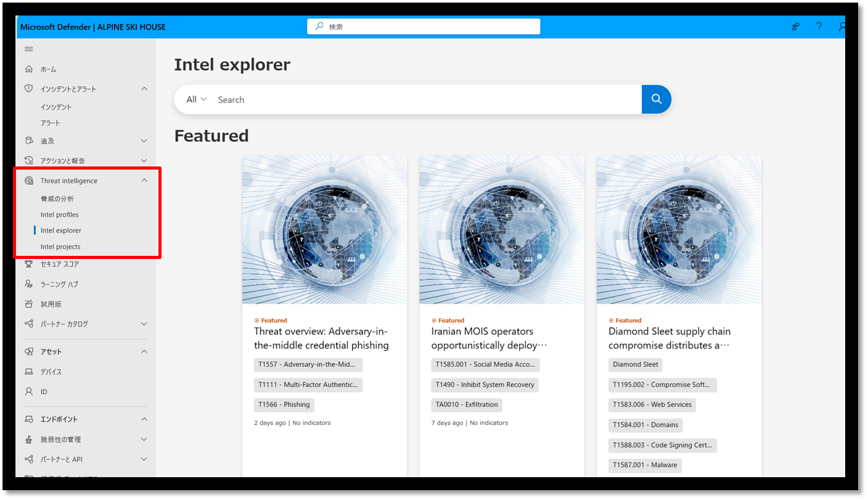Click the Actions and reports (アクションと報告) icon

(28, 160)
